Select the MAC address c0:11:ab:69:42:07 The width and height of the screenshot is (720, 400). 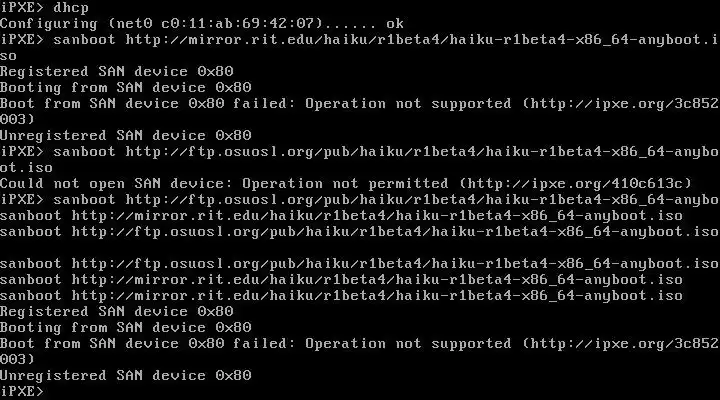(237, 23)
